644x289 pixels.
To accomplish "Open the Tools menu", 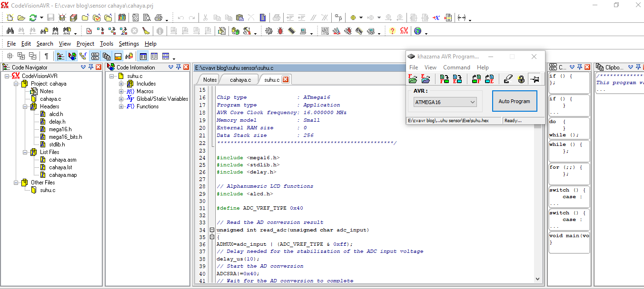I will [107, 44].
